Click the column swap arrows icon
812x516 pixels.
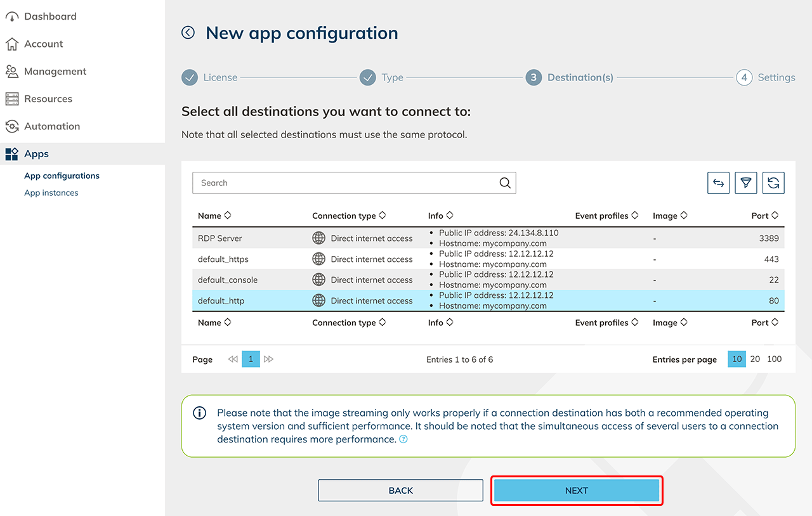(x=718, y=183)
